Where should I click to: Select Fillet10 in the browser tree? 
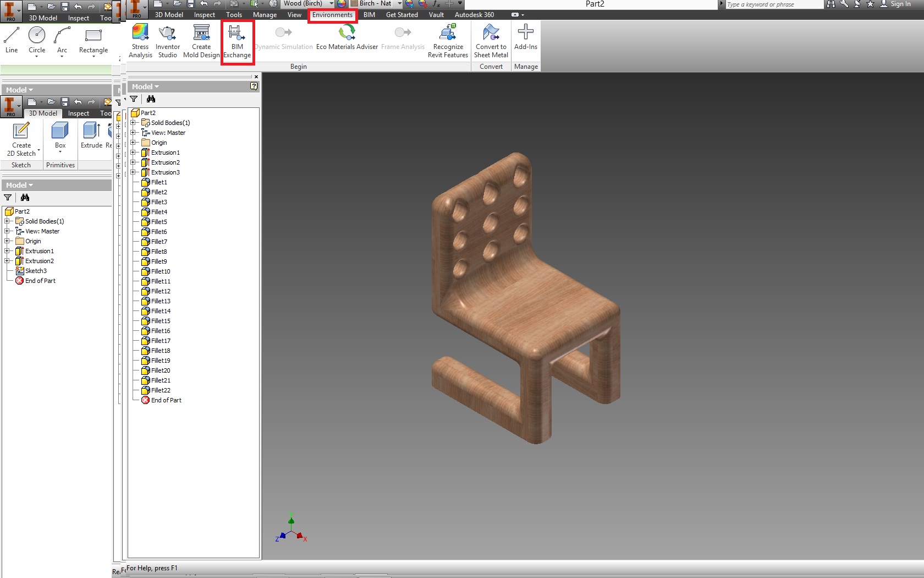161,271
